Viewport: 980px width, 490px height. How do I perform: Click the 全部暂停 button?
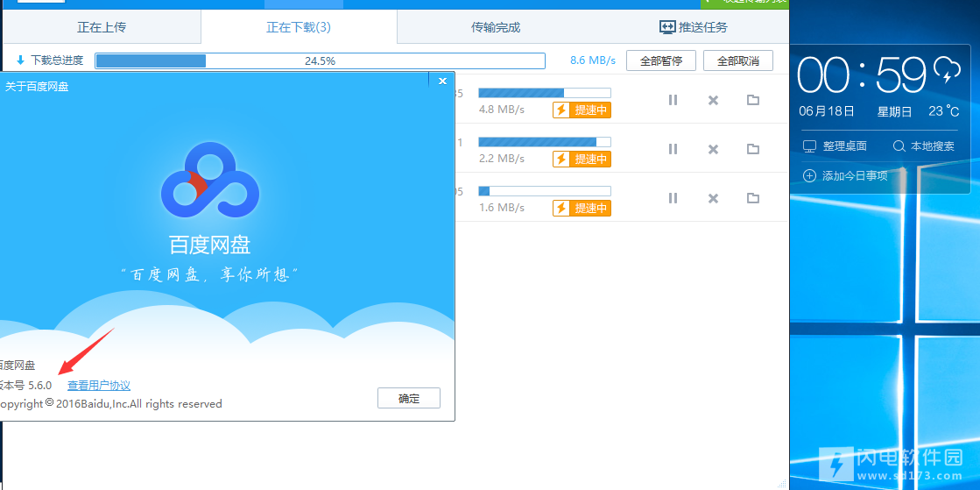pyautogui.click(x=661, y=60)
